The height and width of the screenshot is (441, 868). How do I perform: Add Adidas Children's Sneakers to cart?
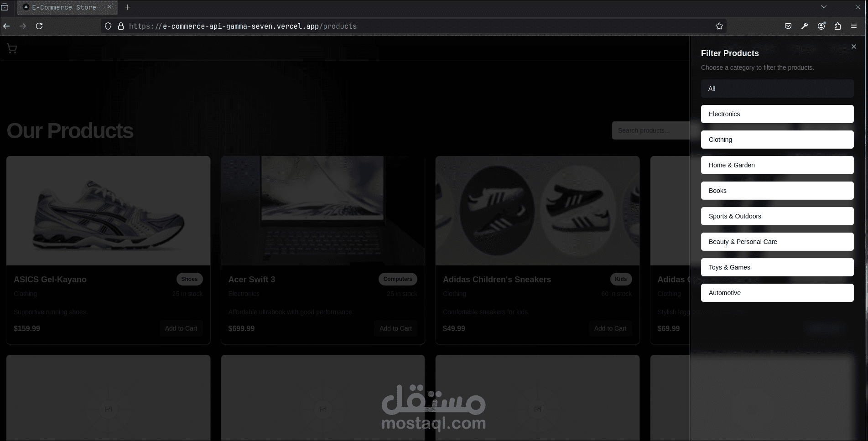(610, 328)
